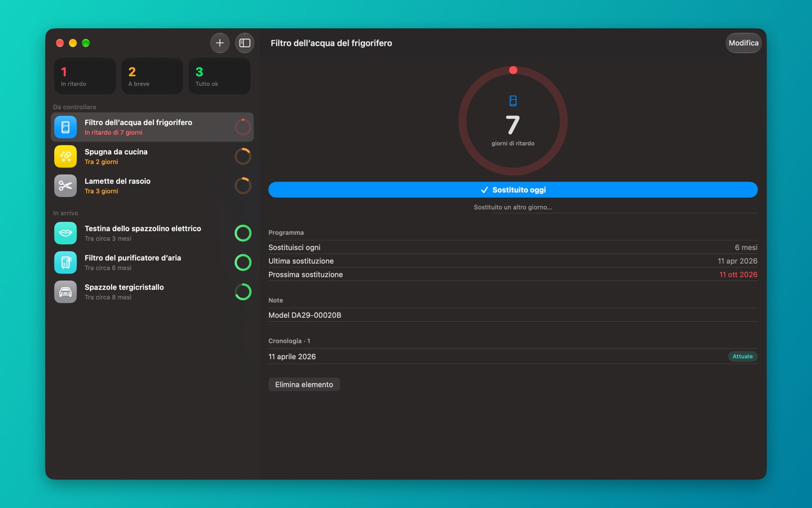This screenshot has height=508, width=812.
Task: Toggle the sidebar visibility button
Action: coord(245,43)
